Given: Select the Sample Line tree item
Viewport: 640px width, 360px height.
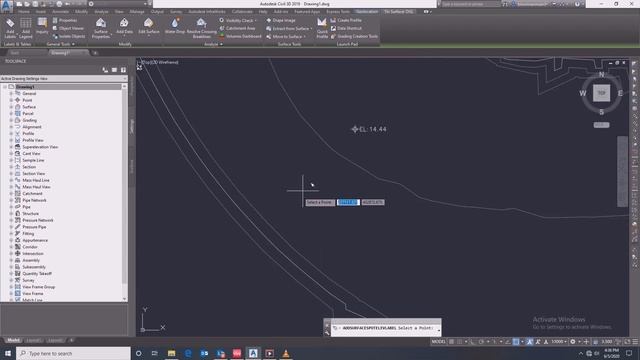Looking at the screenshot, I should [x=33, y=160].
